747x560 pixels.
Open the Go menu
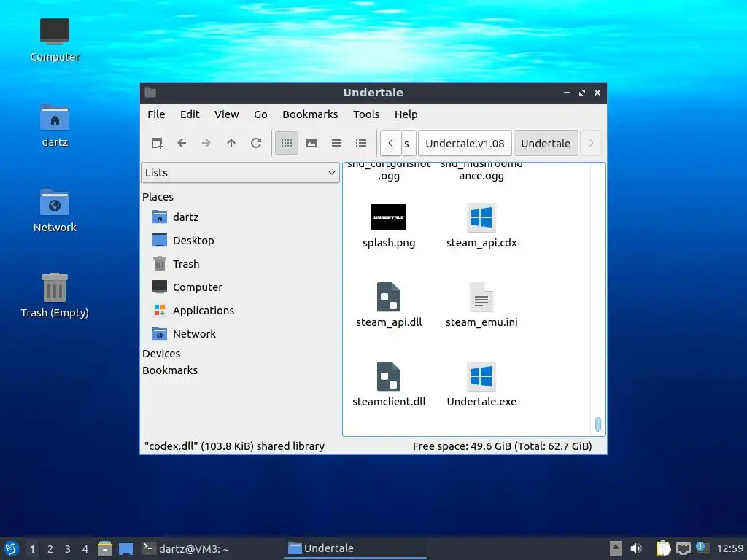260,114
